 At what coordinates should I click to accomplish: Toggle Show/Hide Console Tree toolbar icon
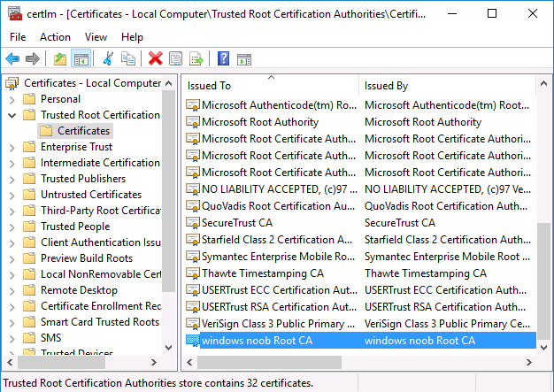point(81,58)
